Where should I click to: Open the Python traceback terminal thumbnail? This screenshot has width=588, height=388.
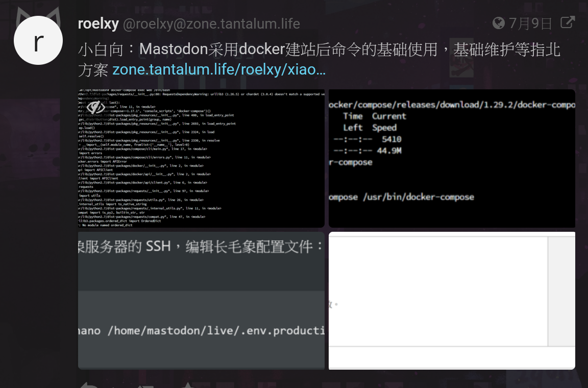click(201, 158)
